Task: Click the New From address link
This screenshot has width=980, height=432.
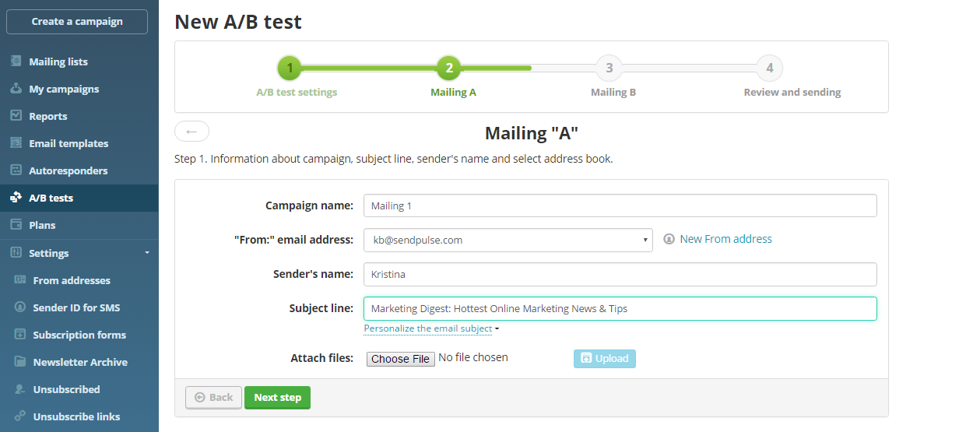Action: point(725,239)
